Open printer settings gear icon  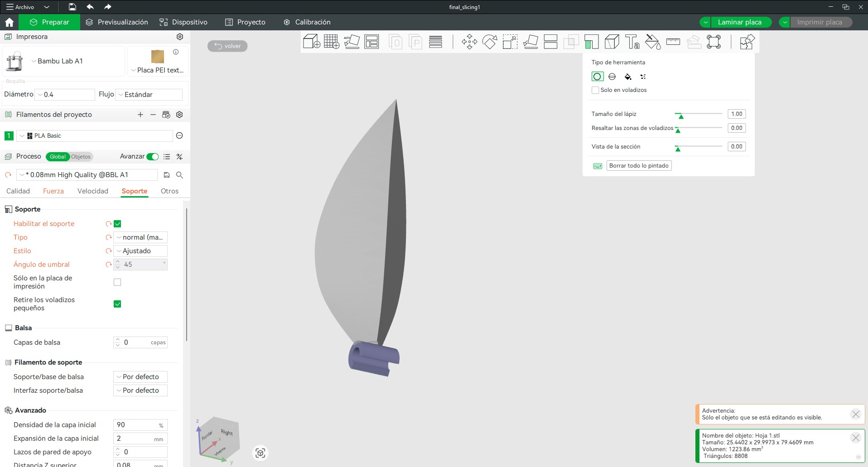[x=180, y=37]
